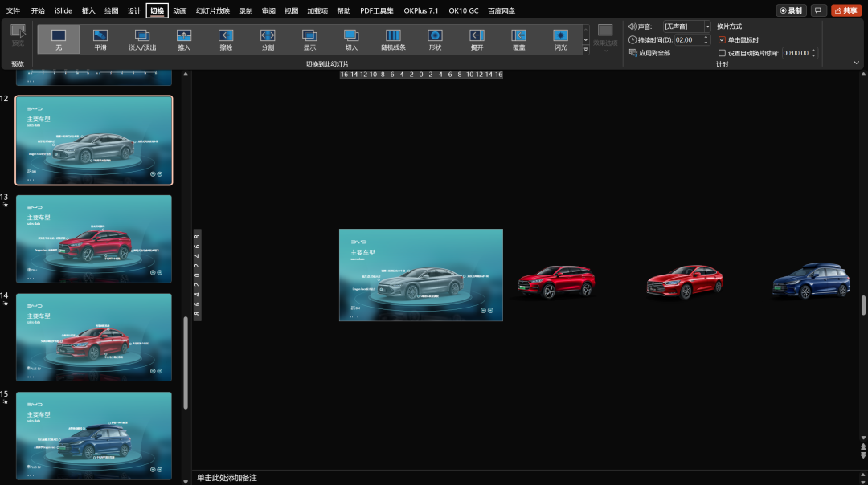Apply the 淡入/淡出 fade transition

point(142,39)
